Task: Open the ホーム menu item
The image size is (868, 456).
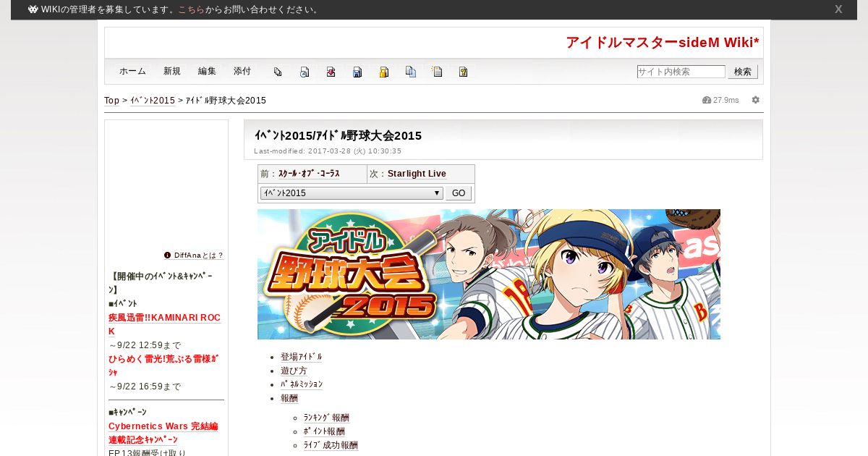Action: pyautogui.click(x=132, y=71)
